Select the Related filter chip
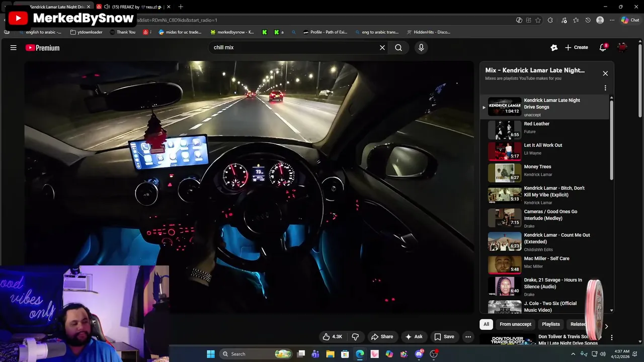Screen dimensions: 644x362 click(x=579, y=324)
